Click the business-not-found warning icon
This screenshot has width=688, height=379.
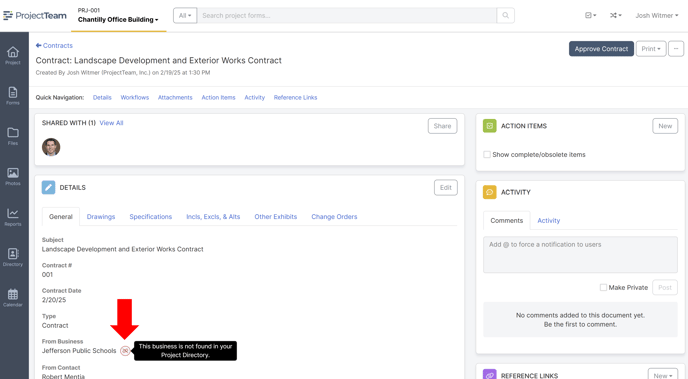click(125, 350)
